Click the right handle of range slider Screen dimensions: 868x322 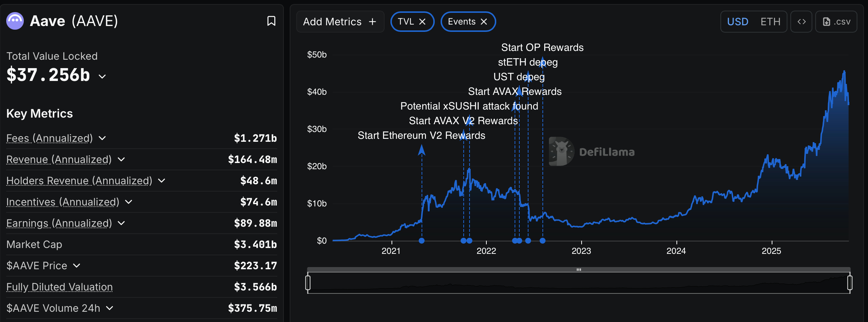(x=850, y=283)
